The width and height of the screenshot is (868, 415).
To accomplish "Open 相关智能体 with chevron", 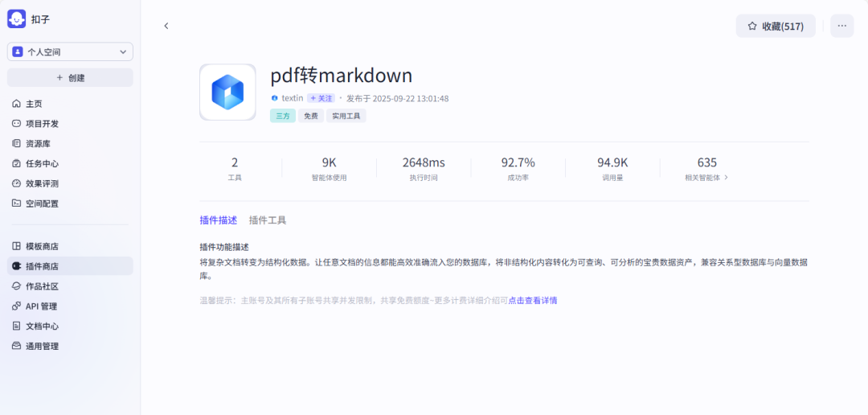I will tap(706, 178).
